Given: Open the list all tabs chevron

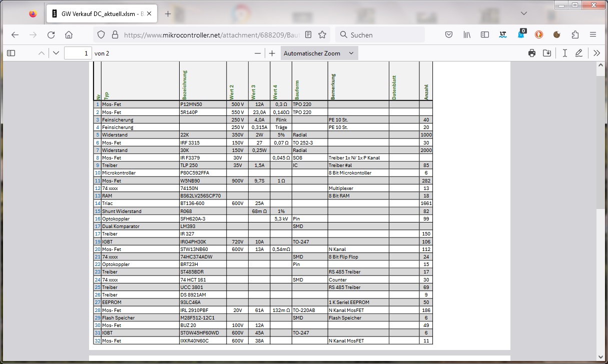Looking at the screenshot, I should click(524, 13).
